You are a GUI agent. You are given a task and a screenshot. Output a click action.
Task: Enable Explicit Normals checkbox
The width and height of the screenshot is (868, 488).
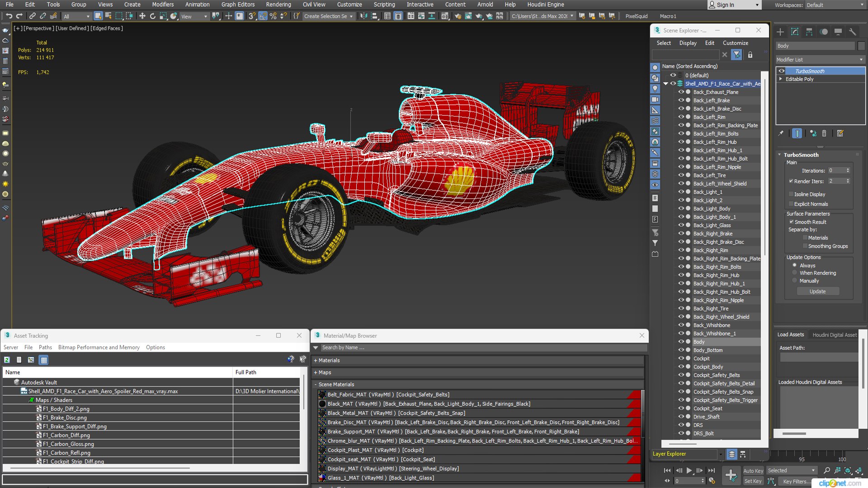click(x=791, y=204)
